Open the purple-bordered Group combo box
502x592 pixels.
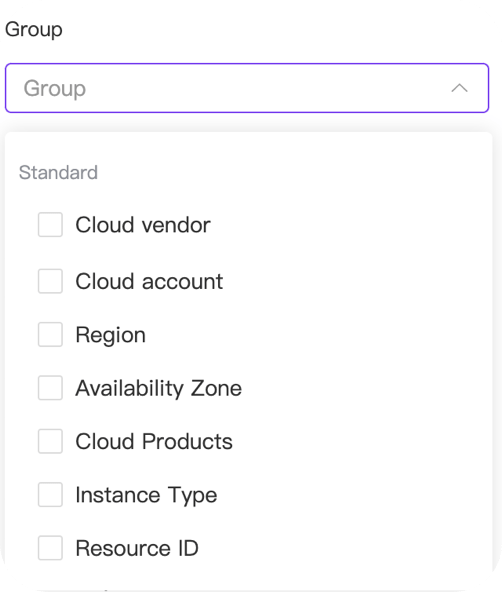click(x=247, y=88)
